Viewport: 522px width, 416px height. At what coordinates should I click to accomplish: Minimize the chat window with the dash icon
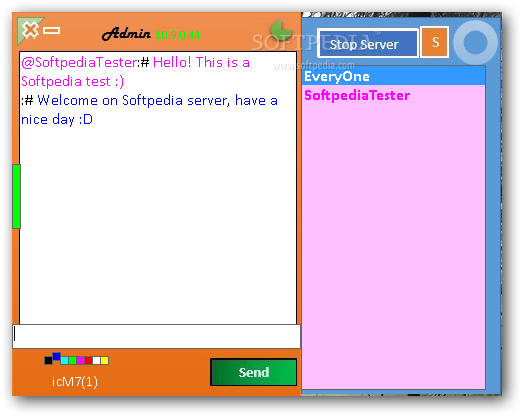click(x=52, y=31)
